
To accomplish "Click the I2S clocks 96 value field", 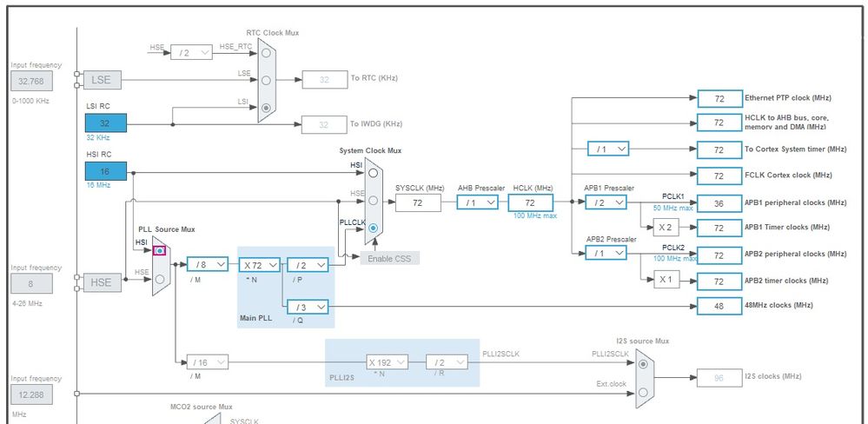I will coord(719,377).
